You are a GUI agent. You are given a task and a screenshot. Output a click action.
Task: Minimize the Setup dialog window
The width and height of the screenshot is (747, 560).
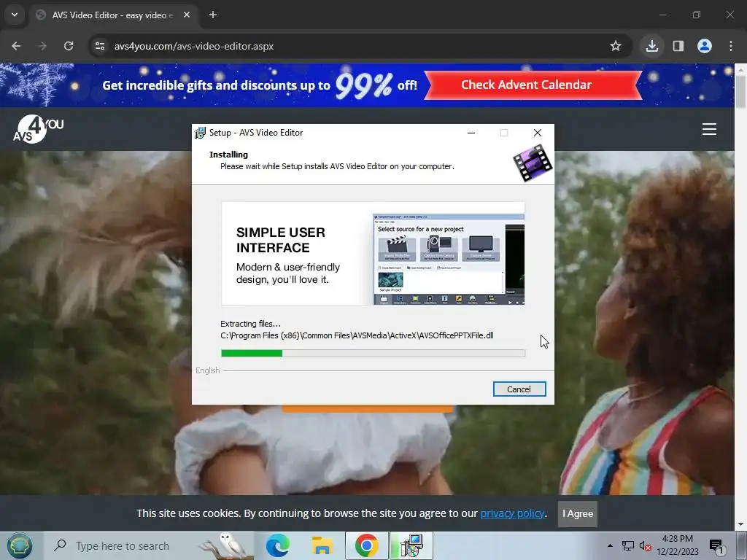pyautogui.click(x=471, y=133)
